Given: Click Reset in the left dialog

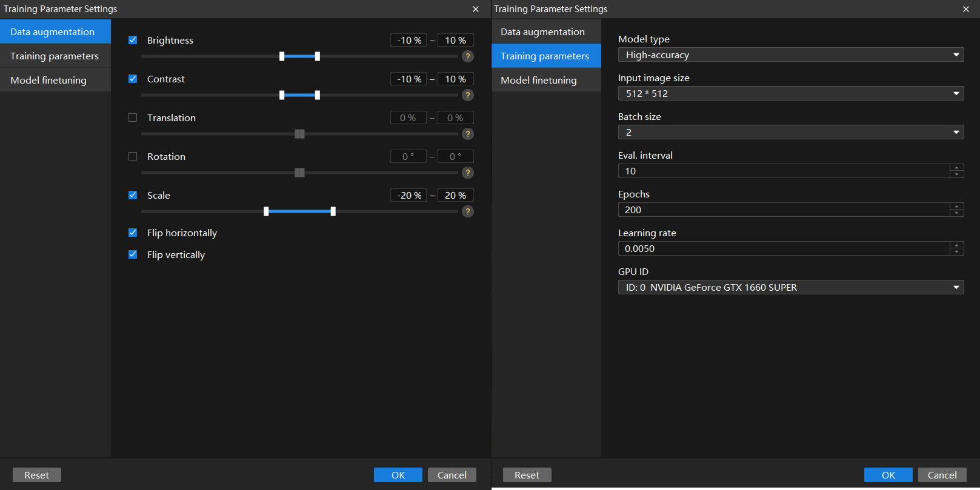Looking at the screenshot, I should (x=37, y=475).
